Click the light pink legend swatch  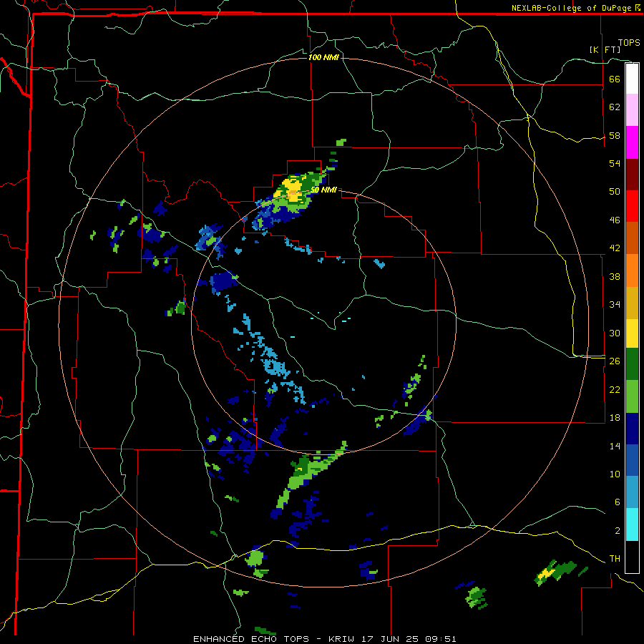coord(632,110)
